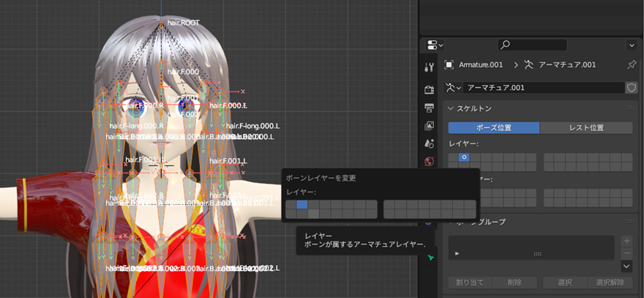This screenshot has width=644, height=298.
Task: Click the hair.F-long.000.R bone label
Action: click(x=137, y=126)
